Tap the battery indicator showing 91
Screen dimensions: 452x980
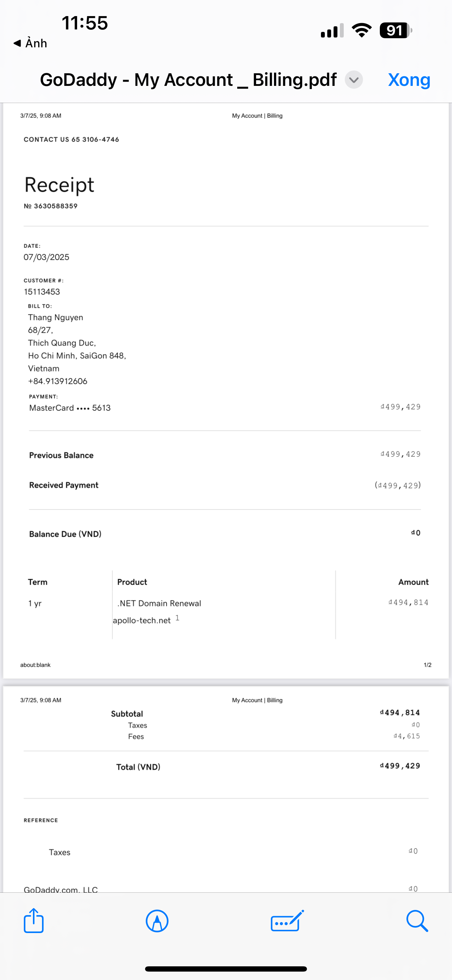point(396,30)
